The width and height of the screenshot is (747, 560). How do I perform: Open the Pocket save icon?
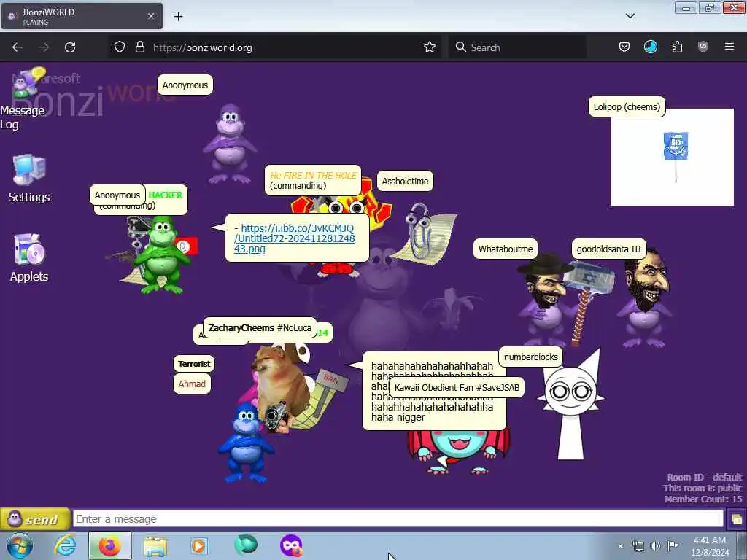[x=624, y=47]
